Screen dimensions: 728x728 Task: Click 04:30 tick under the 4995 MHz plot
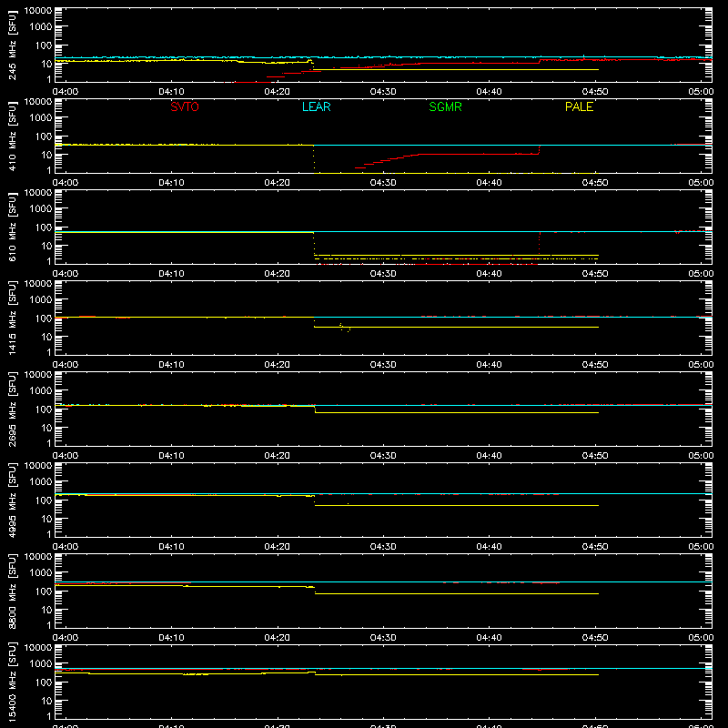tap(383, 547)
